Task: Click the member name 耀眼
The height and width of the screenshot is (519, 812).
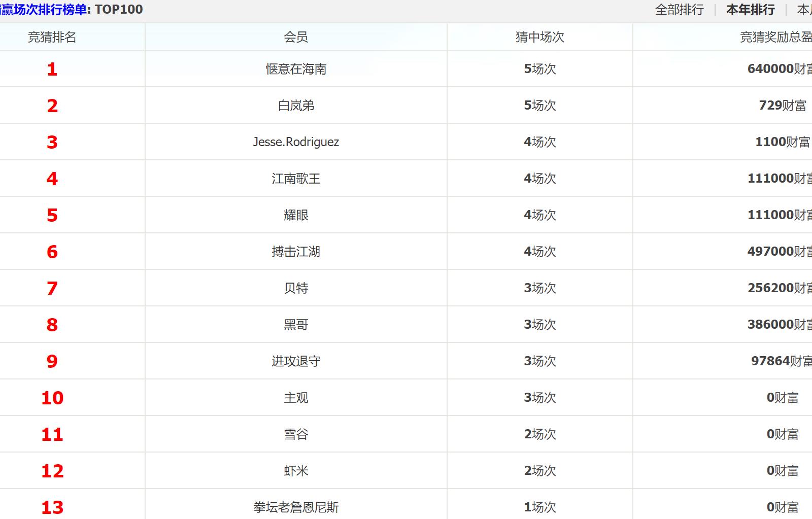Action: point(296,215)
